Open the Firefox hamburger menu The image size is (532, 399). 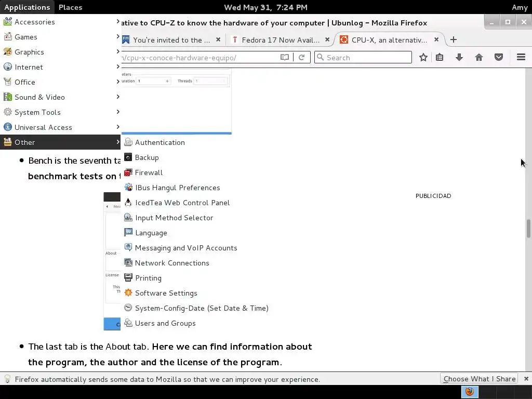tap(521, 57)
